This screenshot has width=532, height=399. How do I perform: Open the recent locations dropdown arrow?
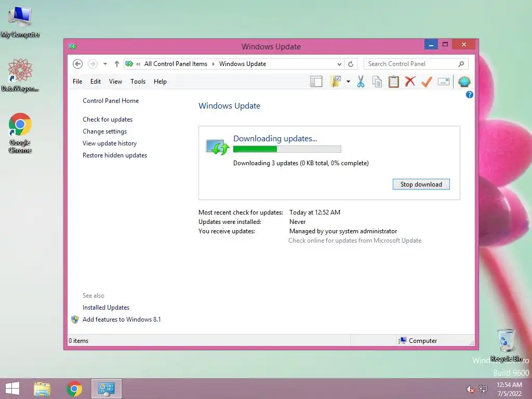tap(105, 64)
